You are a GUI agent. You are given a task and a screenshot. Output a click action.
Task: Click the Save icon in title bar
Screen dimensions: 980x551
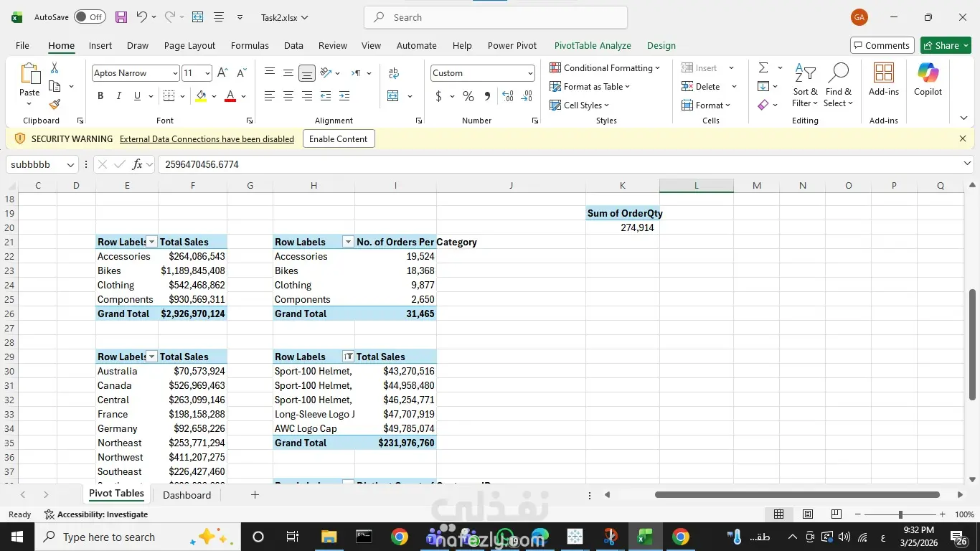coord(121,17)
